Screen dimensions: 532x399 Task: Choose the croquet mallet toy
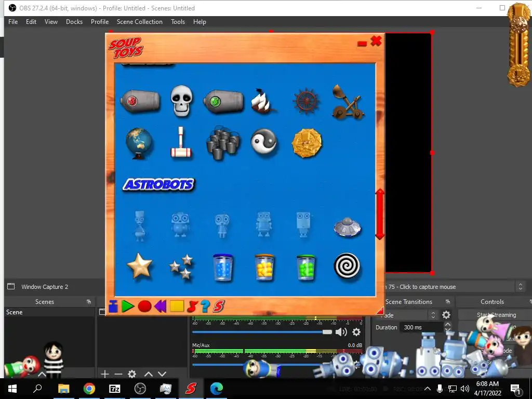pyautogui.click(x=181, y=142)
